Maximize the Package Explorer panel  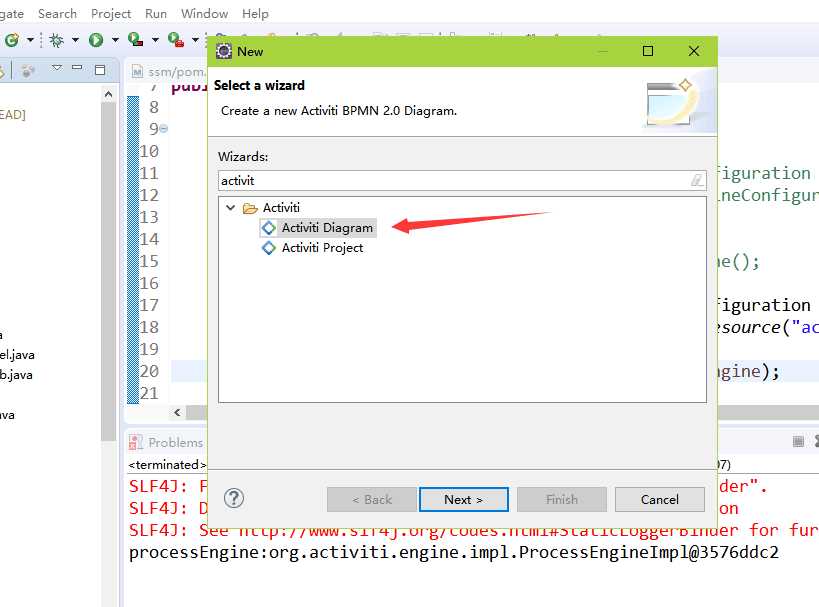click(x=100, y=69)
